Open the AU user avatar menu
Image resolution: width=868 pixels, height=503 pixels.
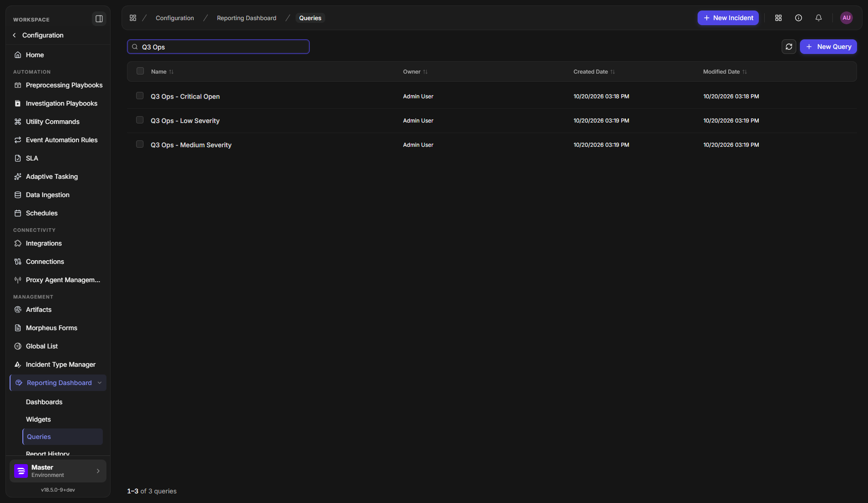point(847,18)
